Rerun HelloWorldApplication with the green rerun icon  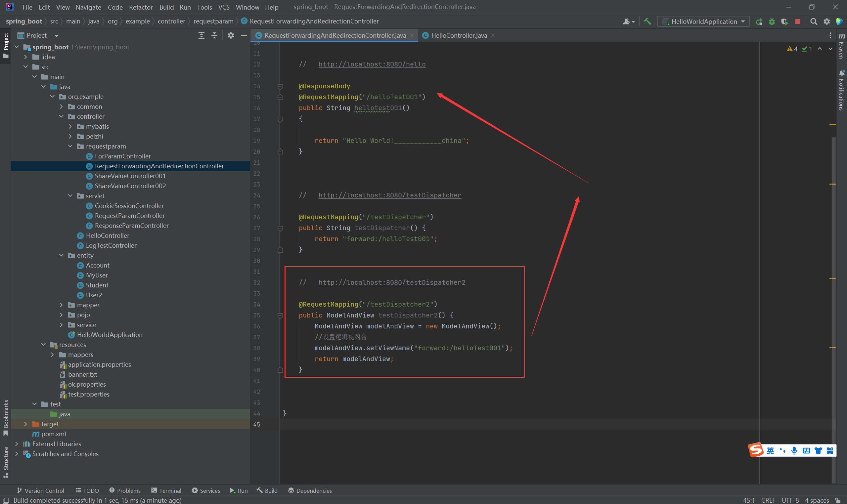click(759, 22)
